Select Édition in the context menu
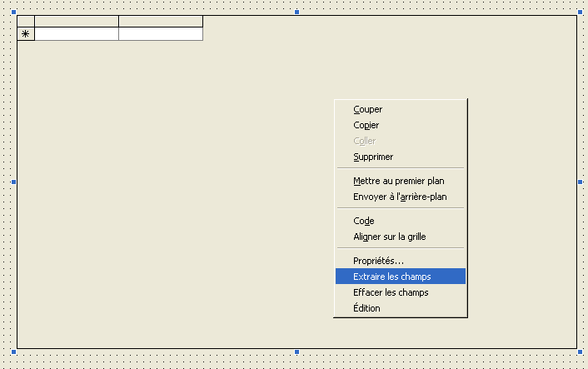Image resolution: width=588 pixels, height=369 pixels. click(x=366, y=308)
